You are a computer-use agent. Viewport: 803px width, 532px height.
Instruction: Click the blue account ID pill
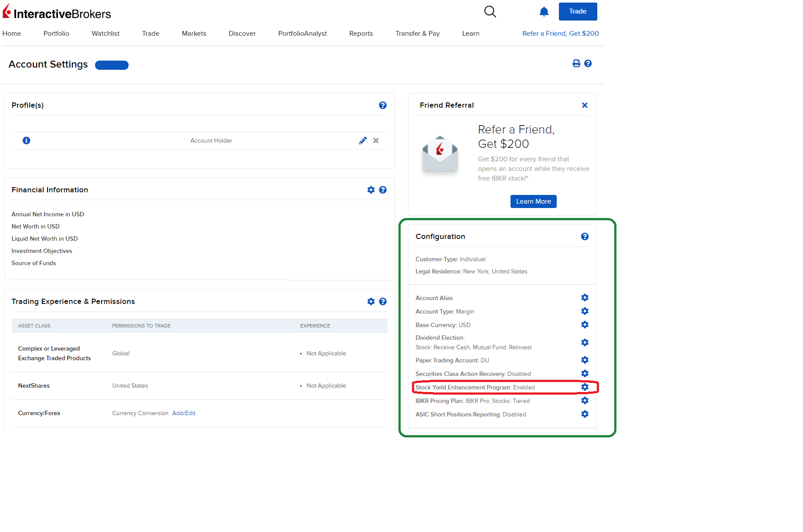tap(112, 65)
